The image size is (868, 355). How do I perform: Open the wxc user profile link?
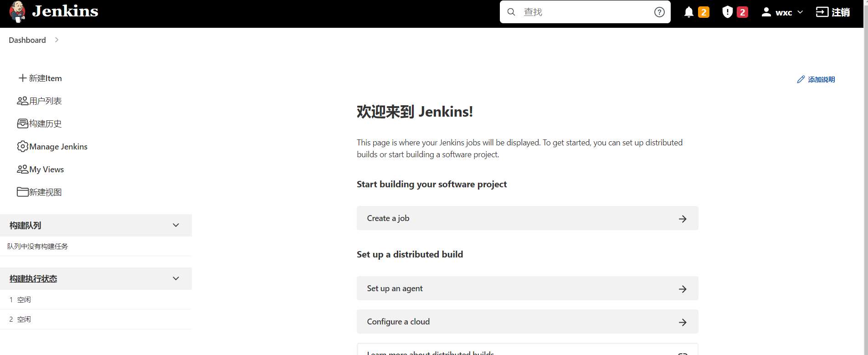click(784, 13)
